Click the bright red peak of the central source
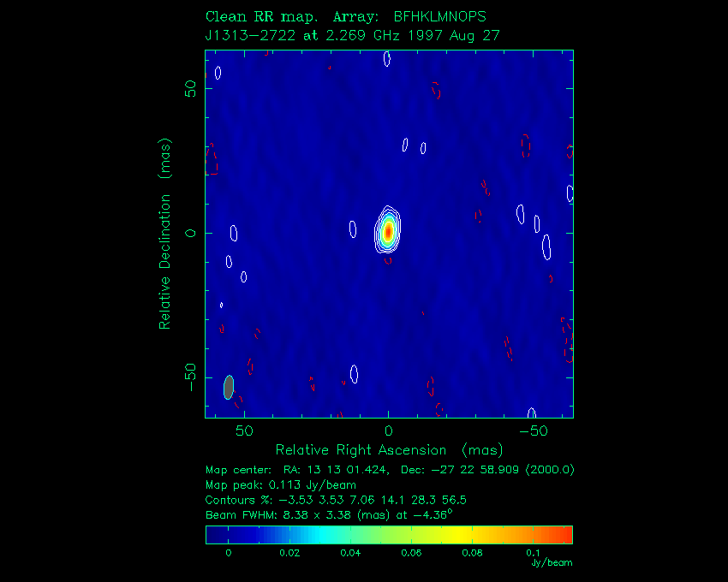 388,231
